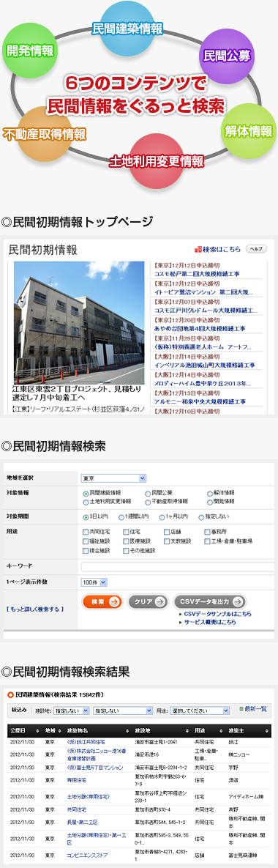Click the CSVデータを出力 button
This screenshot has height=868, width=278.
tap(209, 602)
